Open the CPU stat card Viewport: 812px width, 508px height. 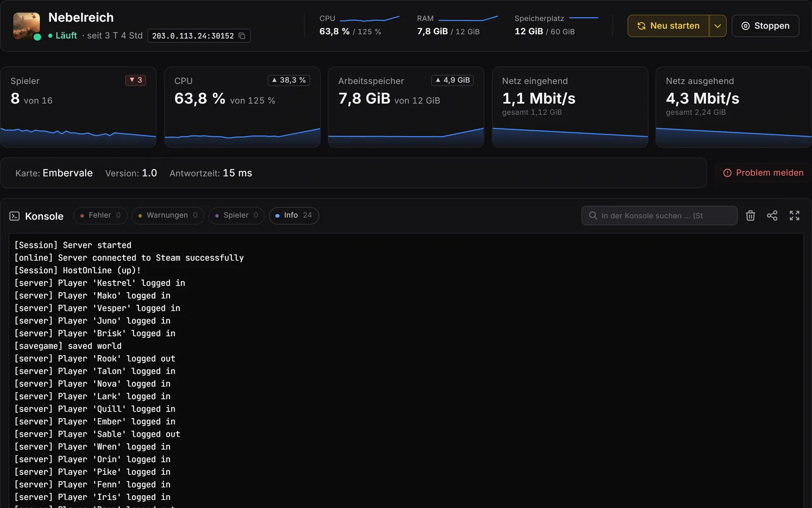[x=242, y=107]
